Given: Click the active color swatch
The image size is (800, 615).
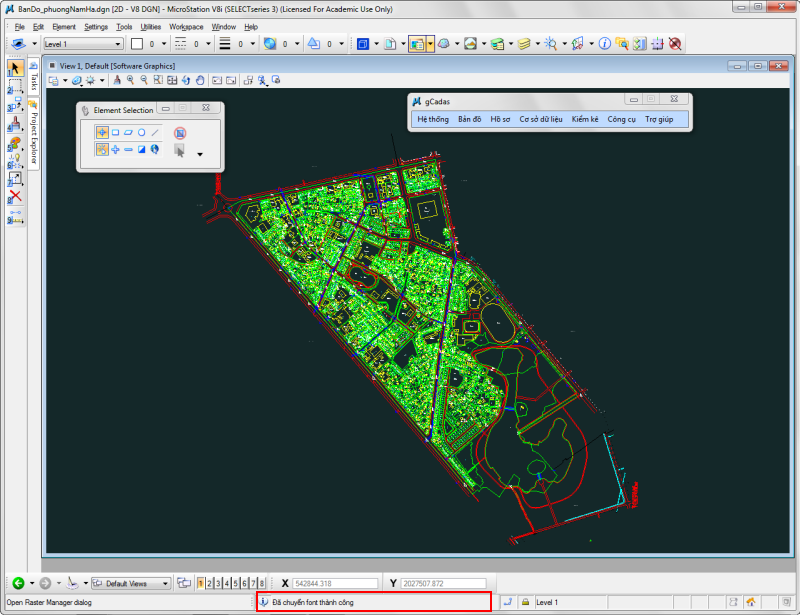Looking at the screenshot, I should point(137,44).
